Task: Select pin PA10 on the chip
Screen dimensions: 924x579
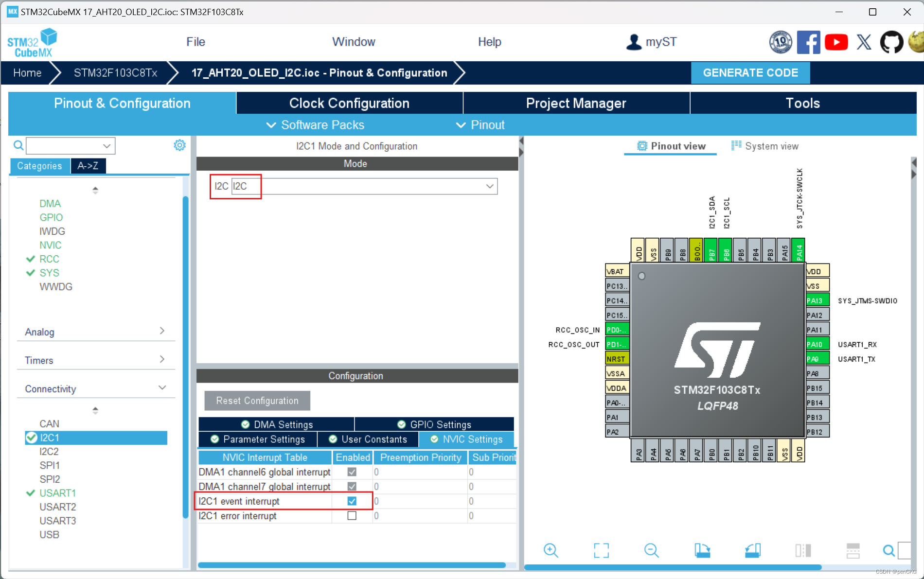Action: [x=817, y=344]
